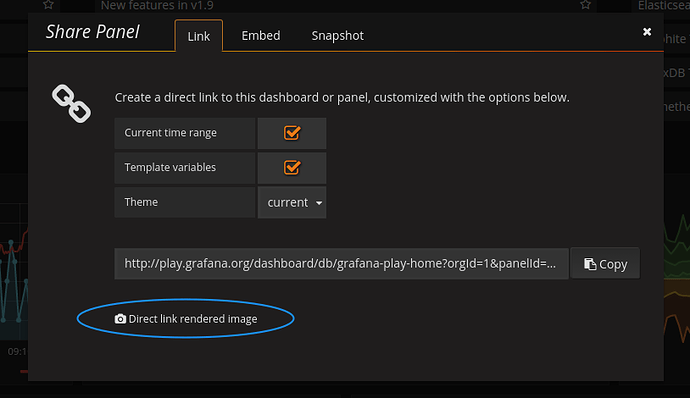The image size is (690, 398).
Task: Click the chain link icon
Action: (x=71, y=103)
